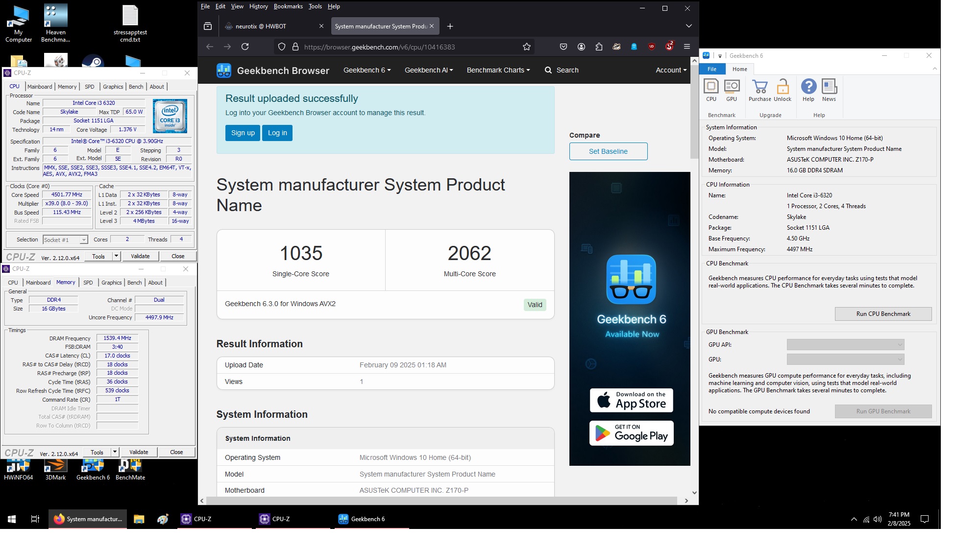Open the BenchMate desktop shortcut
The image size is (980, 551).
click(x=130, y=469)
